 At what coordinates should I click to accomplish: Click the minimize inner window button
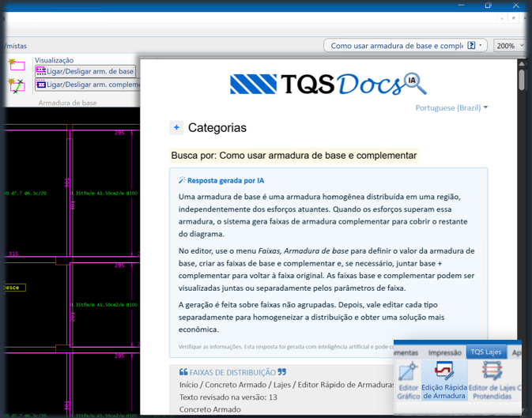point(502,18)
